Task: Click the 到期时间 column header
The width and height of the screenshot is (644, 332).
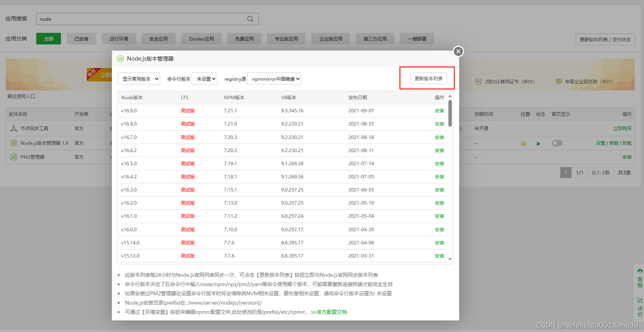Action: pos(483,114)
